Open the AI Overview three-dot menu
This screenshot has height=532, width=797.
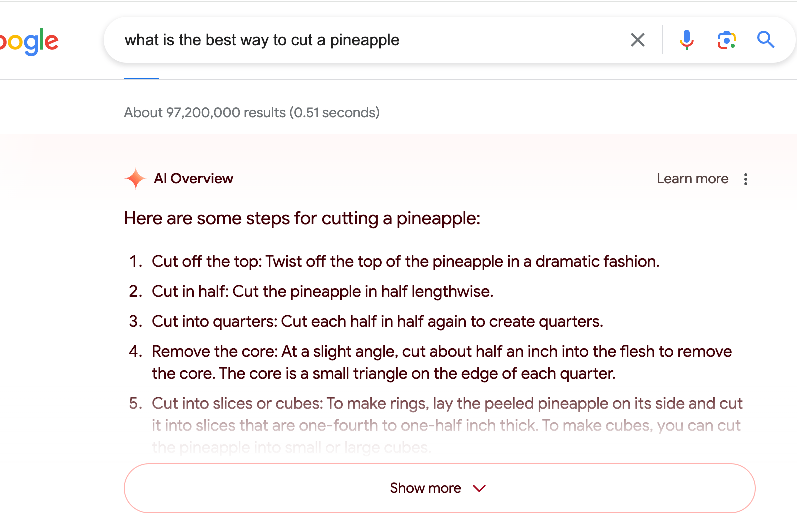tap(745, 179)
